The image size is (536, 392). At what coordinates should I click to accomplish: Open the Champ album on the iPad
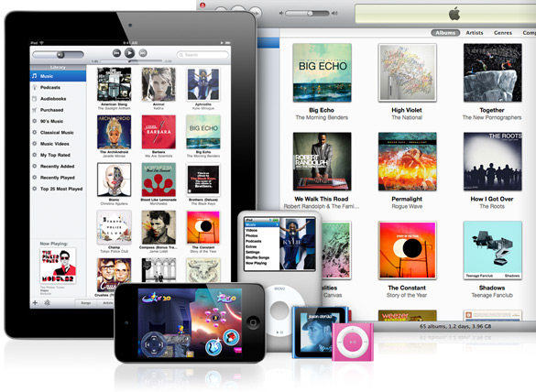pos(115,228)
